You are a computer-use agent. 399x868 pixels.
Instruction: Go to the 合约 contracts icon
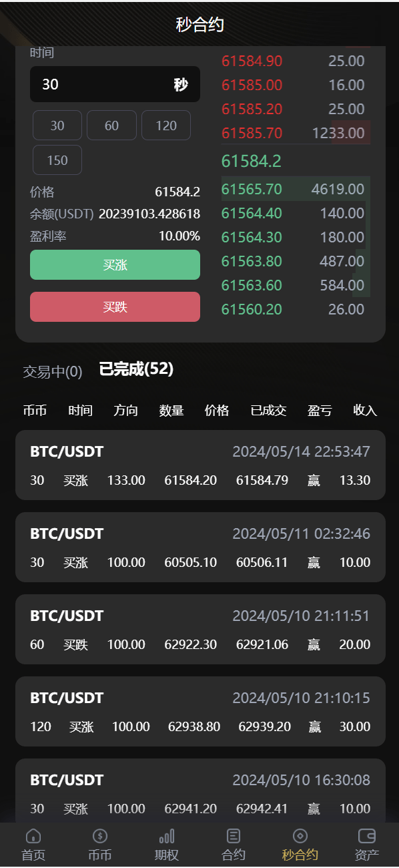click(x=234, y=836)
